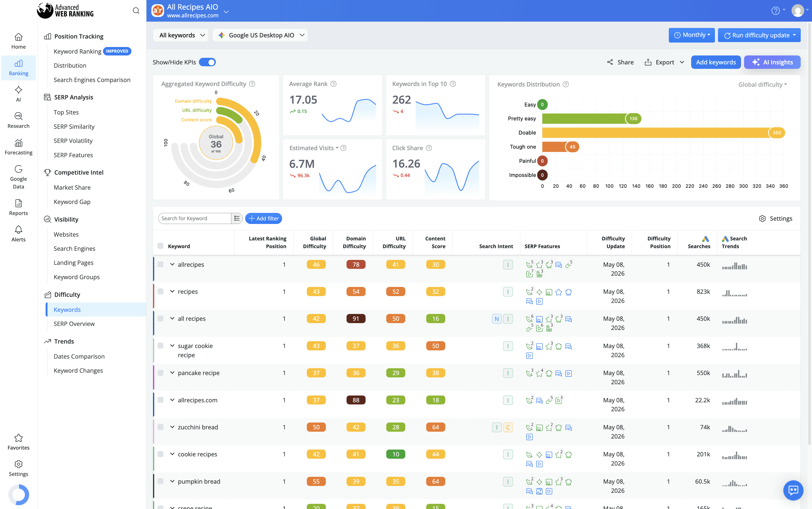Open Keyword Ranking menu item

[77, 51]
